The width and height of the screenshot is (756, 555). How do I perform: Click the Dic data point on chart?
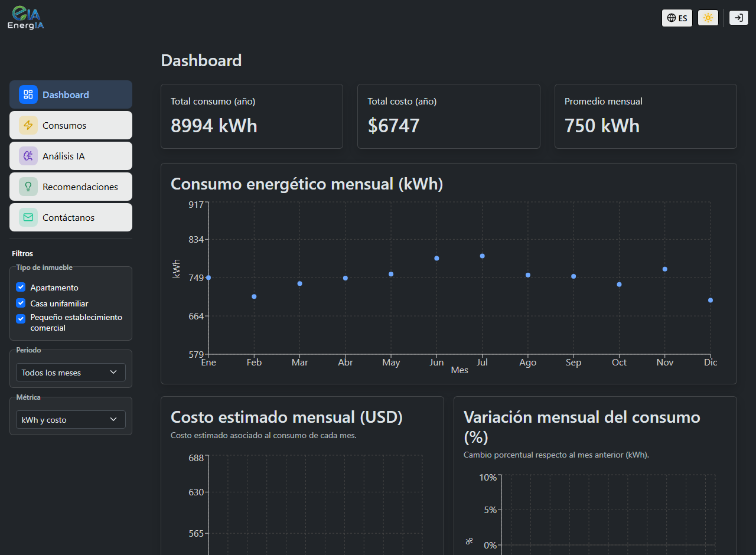tap(711, 300)
